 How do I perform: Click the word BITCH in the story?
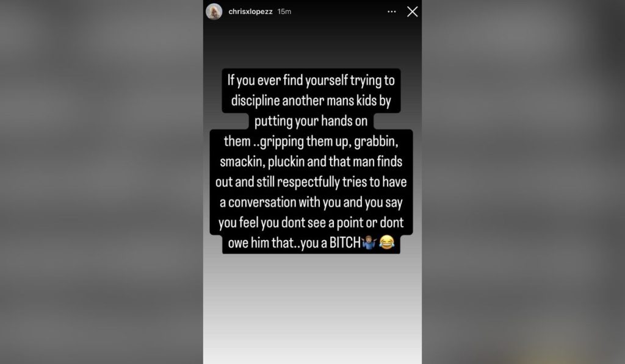[345, 243]
